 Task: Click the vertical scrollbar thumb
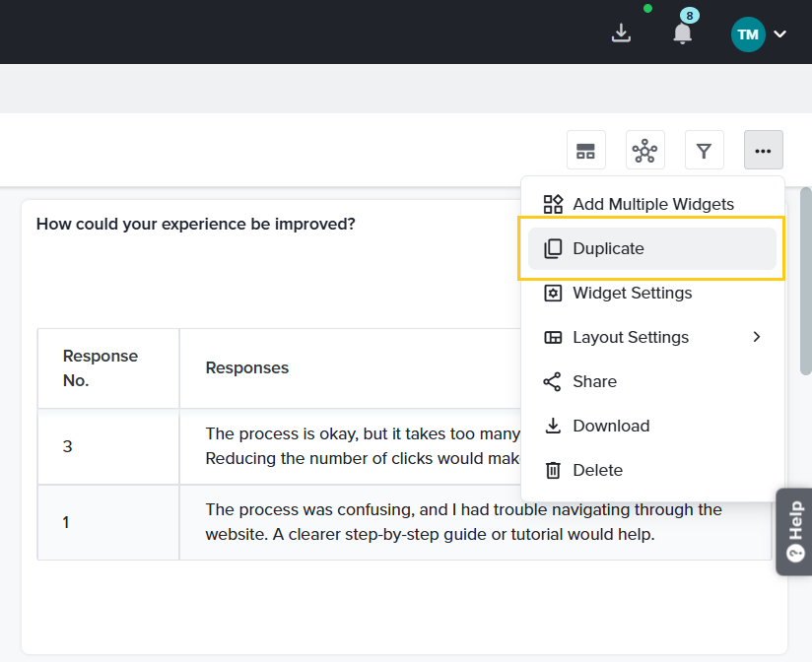point(806,281)
